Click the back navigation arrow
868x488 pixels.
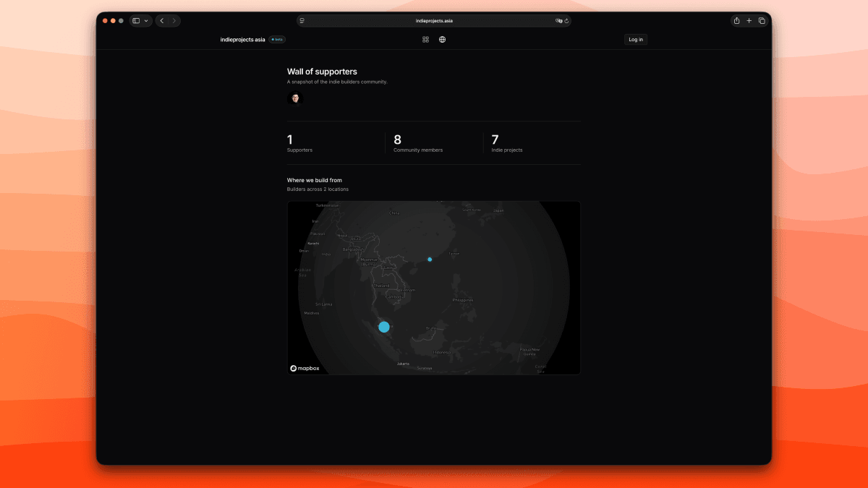pos(161,20)
